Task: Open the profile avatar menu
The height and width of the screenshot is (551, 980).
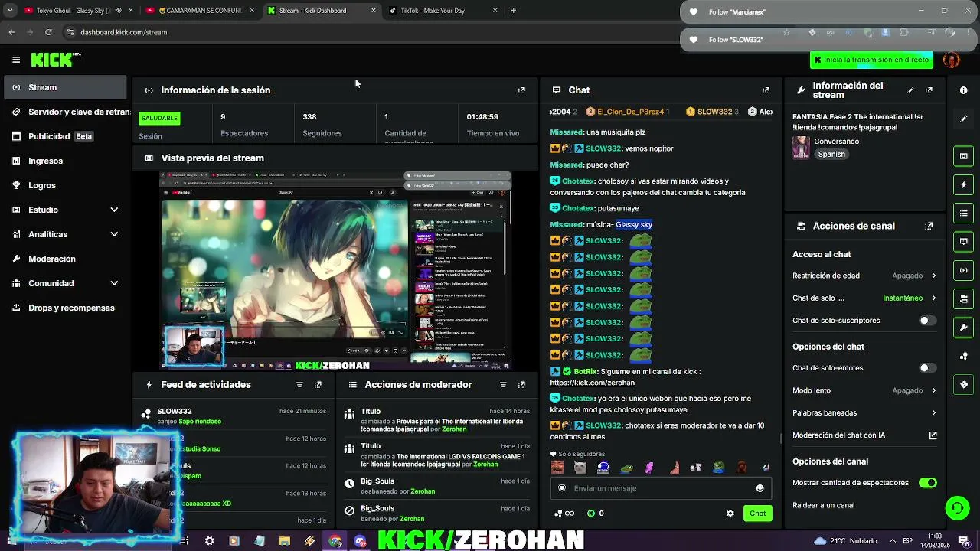Action: (952, 60)
